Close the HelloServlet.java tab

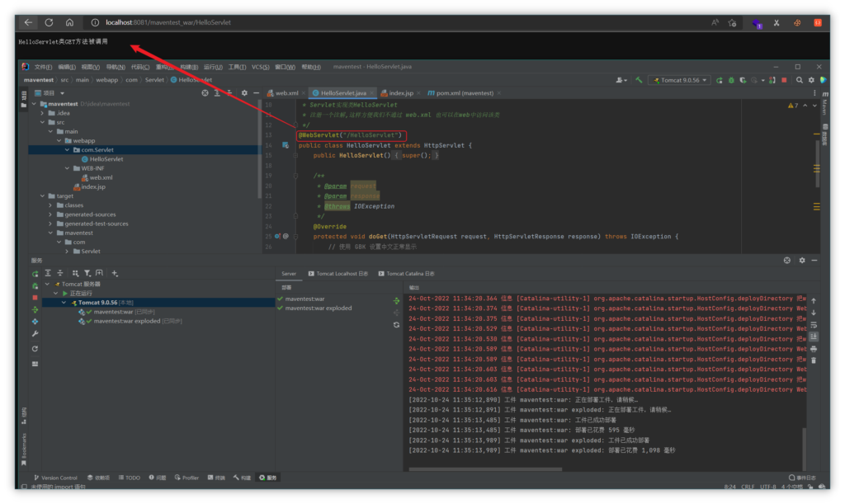tap(372, 93)
